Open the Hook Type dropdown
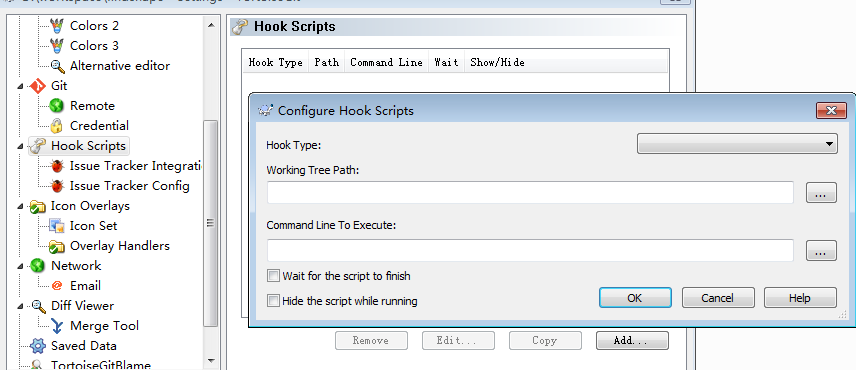This screenshot has width=856, height=370. (737, 144)
